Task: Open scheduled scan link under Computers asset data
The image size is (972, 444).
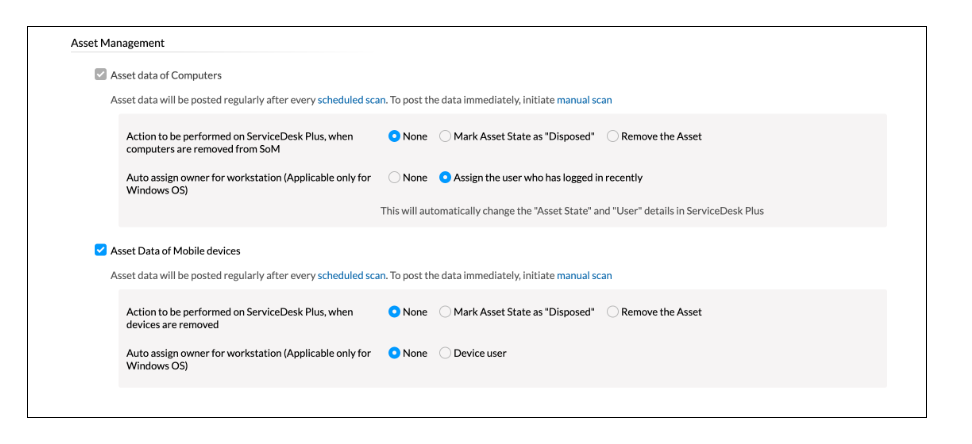Action: coord(351,100)
